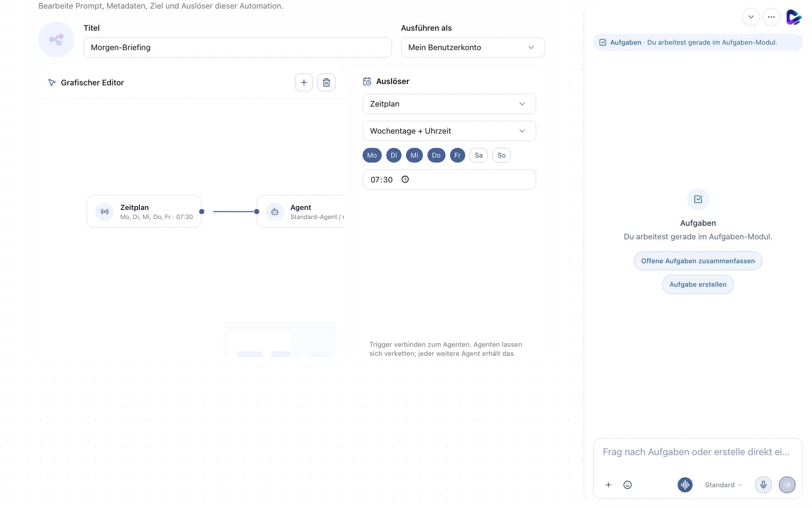Click Agent node input connector dot
The height and width of the screenshot is (508, 812).
pos(257,211)
